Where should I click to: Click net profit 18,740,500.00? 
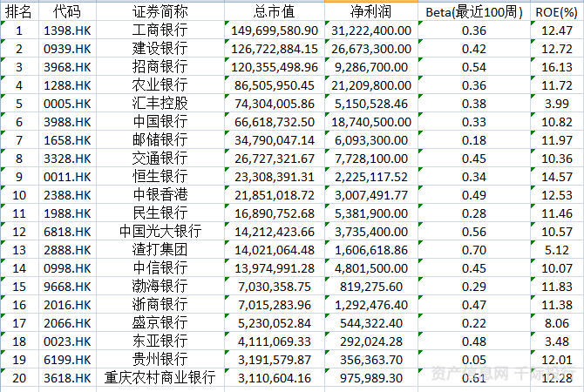pos(371,121)
